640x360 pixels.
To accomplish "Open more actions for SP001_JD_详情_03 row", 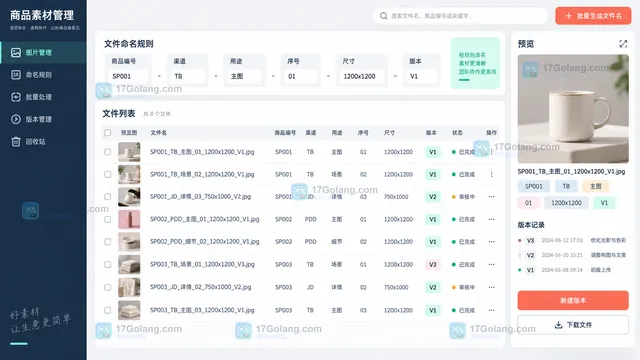I will pyautogui.click(x=491, y=197).
